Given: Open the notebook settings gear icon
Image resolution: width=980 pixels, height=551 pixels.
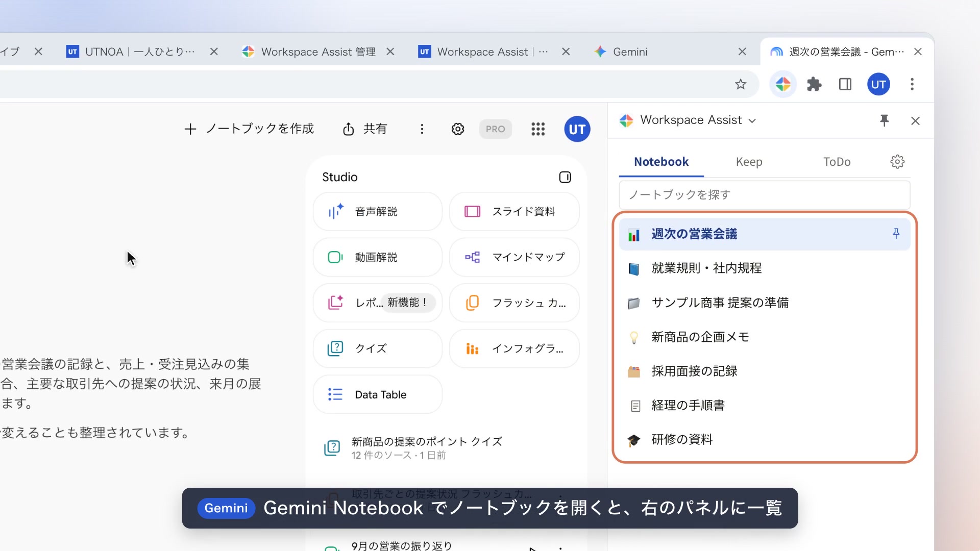Looking at the screenshot, I should (458, 129).
